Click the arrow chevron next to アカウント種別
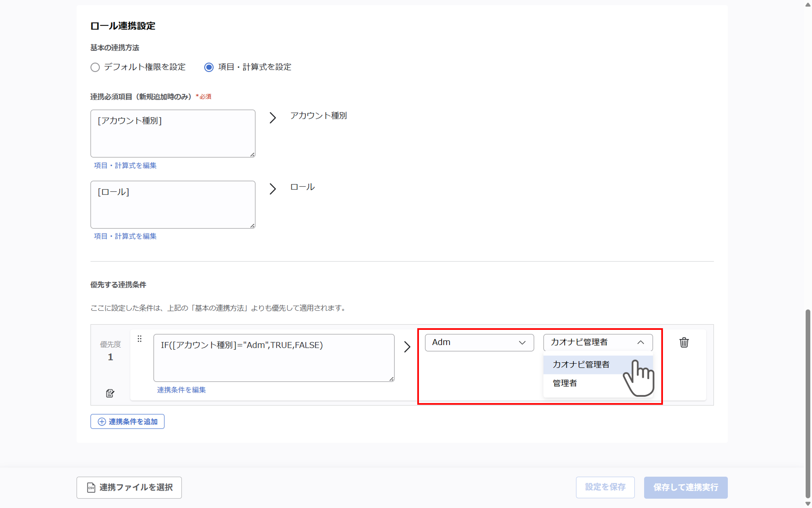 [x=273, y=118]
